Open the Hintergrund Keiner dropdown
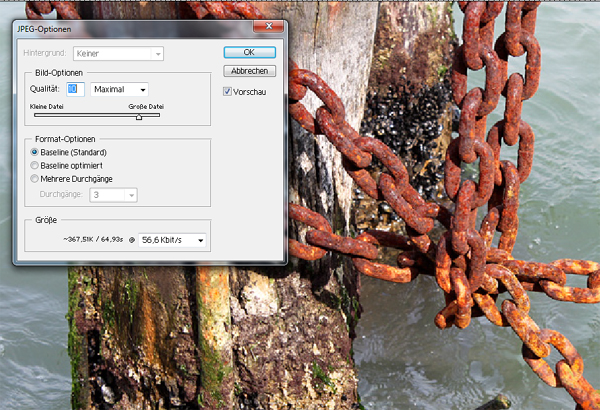600x410 pixels. [119, 54]
